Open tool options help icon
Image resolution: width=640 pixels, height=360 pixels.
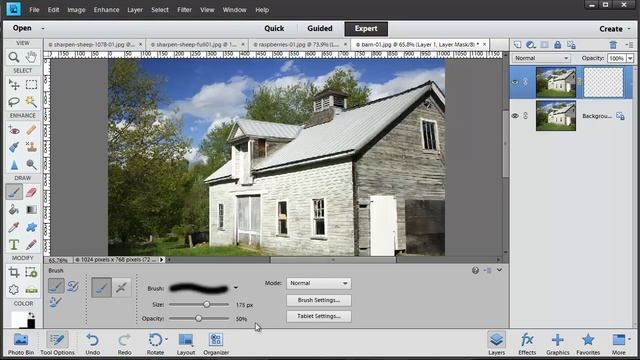click(x=475, y=270)
